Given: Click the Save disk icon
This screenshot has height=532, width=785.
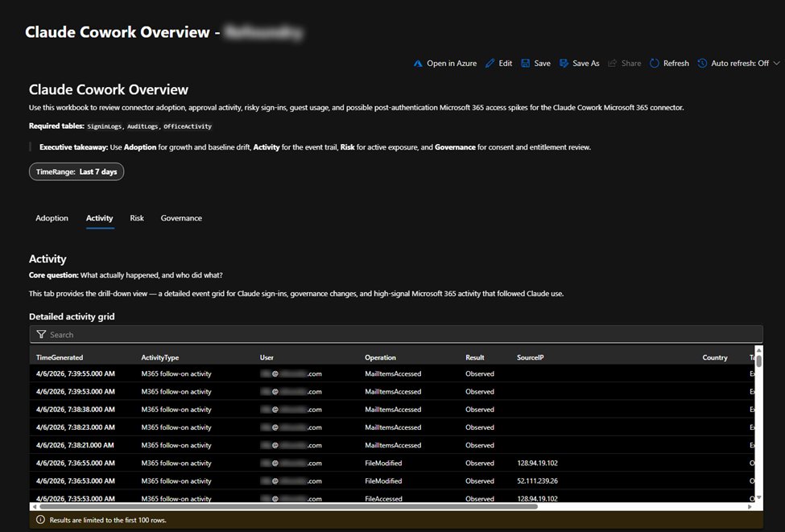Looking at the screenshot, I should click(525, 64).
